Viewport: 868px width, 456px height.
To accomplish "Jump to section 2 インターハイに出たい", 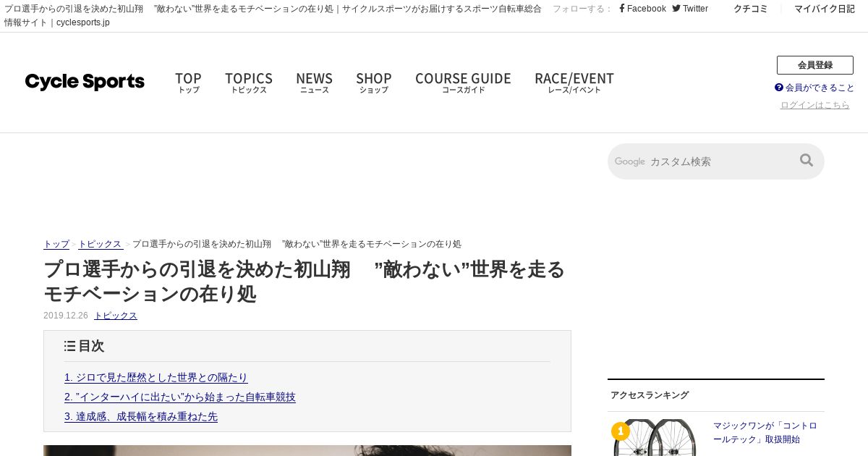I will 180,397.
